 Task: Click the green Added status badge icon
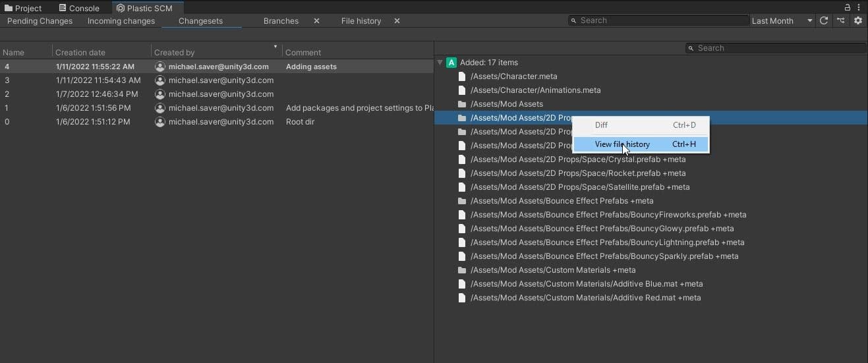451,63
